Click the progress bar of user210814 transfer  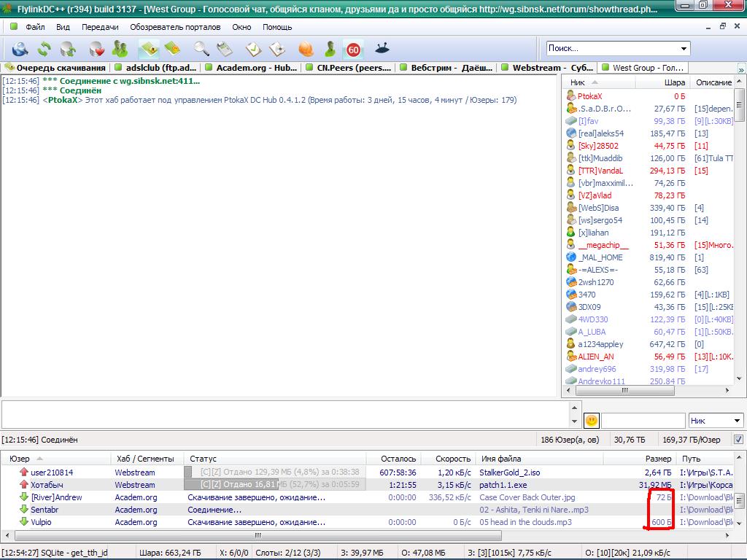click(x=272, y=472)
